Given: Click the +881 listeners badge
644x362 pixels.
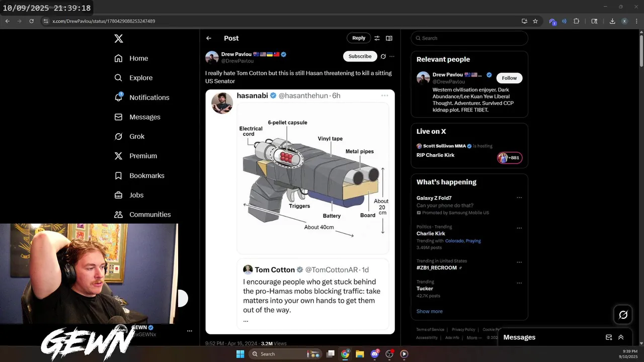Looking at the screenshot, I should [510, 158].
